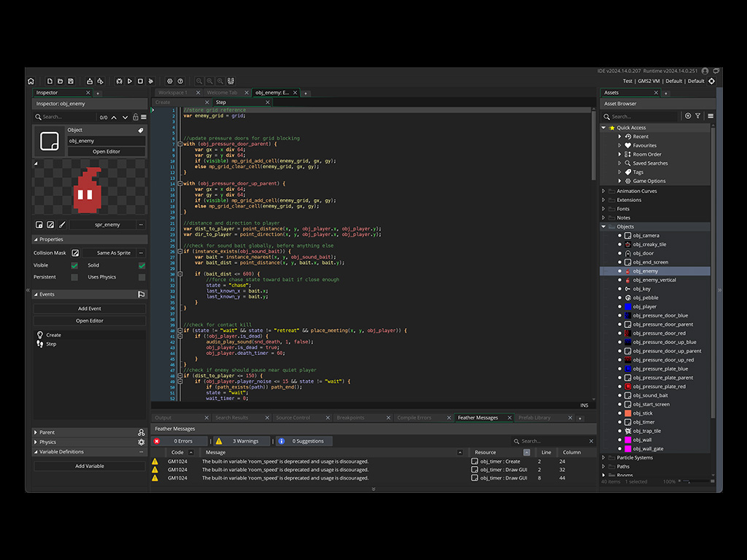This screenshot has height=560, width=747.
Task: Switch to the Create event tab
Action: coord(163,102)
